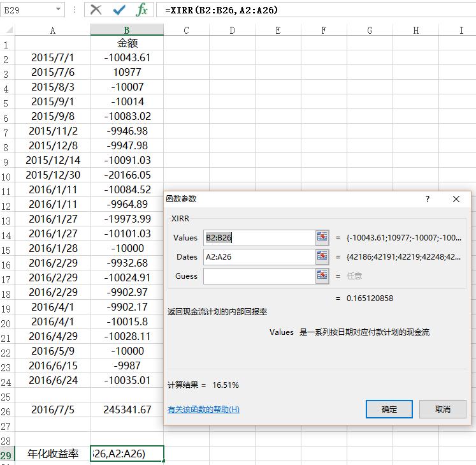Select cell with date 2016/1/28
This screenshot has width=476, height=465.
point(53,249)
